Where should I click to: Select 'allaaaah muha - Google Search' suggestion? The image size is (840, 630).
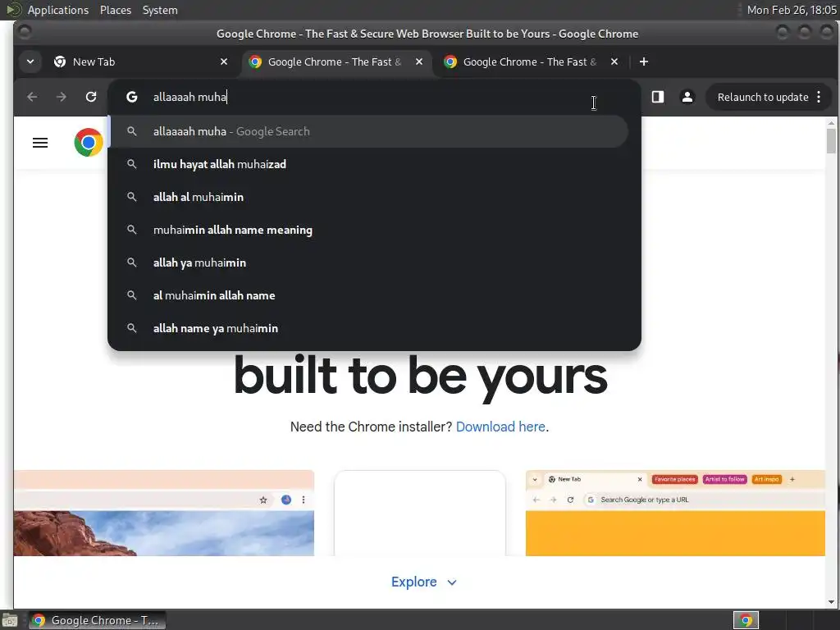[x=368, y=131]
